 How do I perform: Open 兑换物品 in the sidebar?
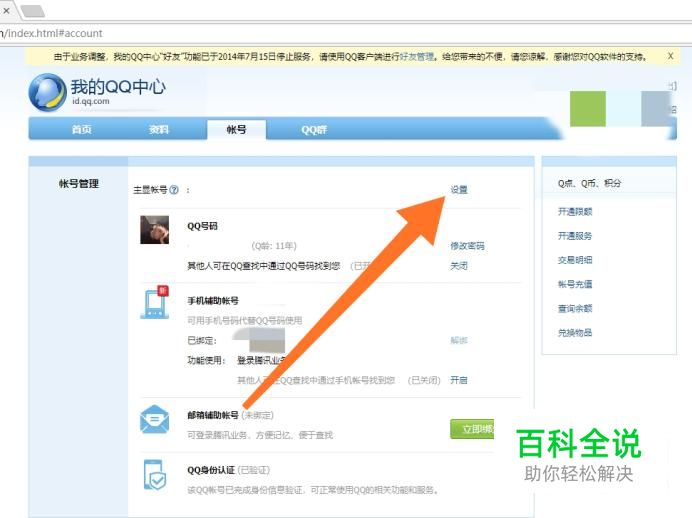pyautogui.click(x=575, y=333)
